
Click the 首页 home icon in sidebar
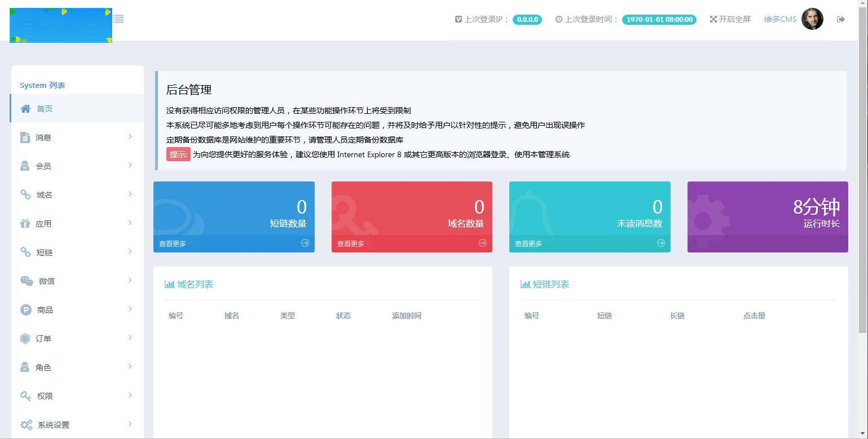pyautogui.click(x=25, y=108)
